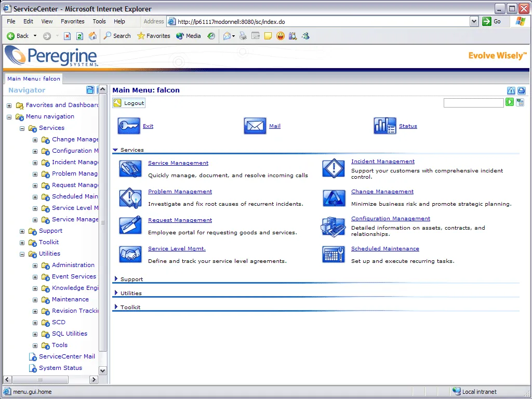
Task: Open ServiceCenter Mail in the Navigator tree
Action: [x=67, y=356]
